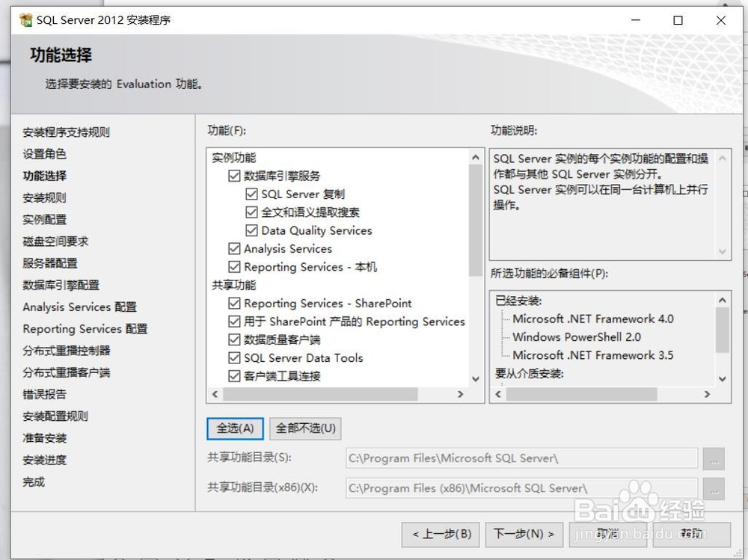Select 实例功能 group header in feature list

pyautogui.click(x=233, y=158)
